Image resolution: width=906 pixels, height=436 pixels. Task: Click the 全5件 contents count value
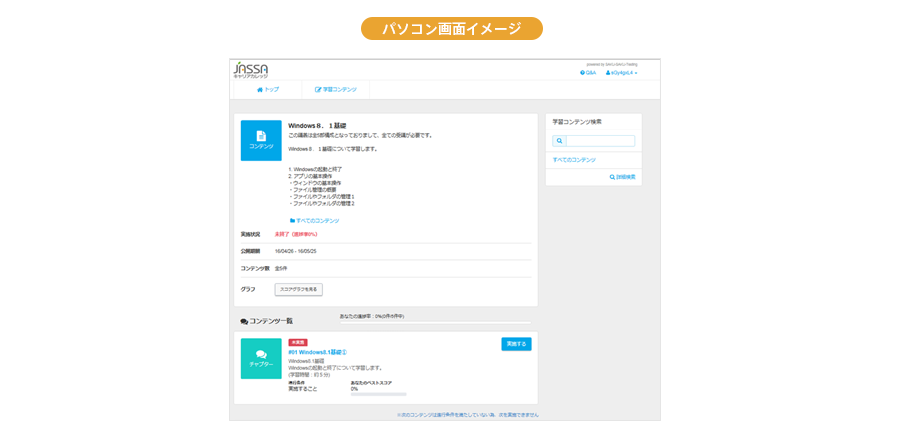[x=281, y=269]
